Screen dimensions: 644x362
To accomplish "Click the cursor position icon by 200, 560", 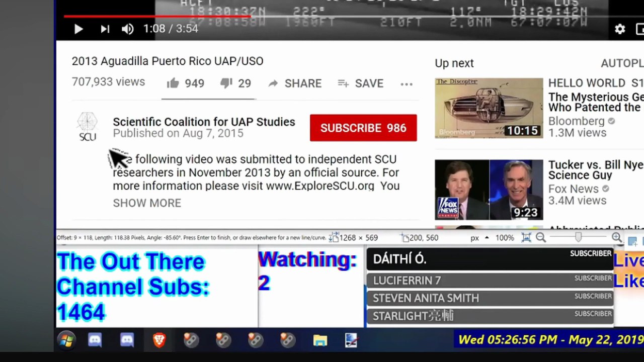I will coord(404,238).
